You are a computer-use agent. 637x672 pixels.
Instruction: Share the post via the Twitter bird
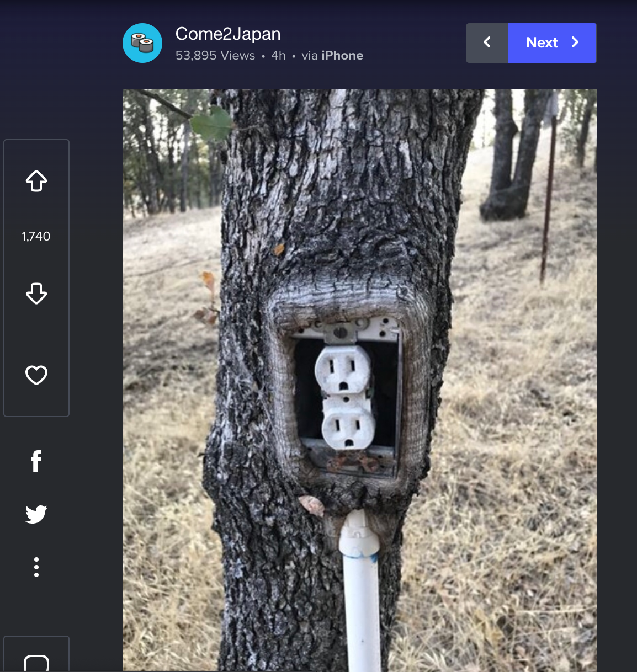(x=36, y=514)
